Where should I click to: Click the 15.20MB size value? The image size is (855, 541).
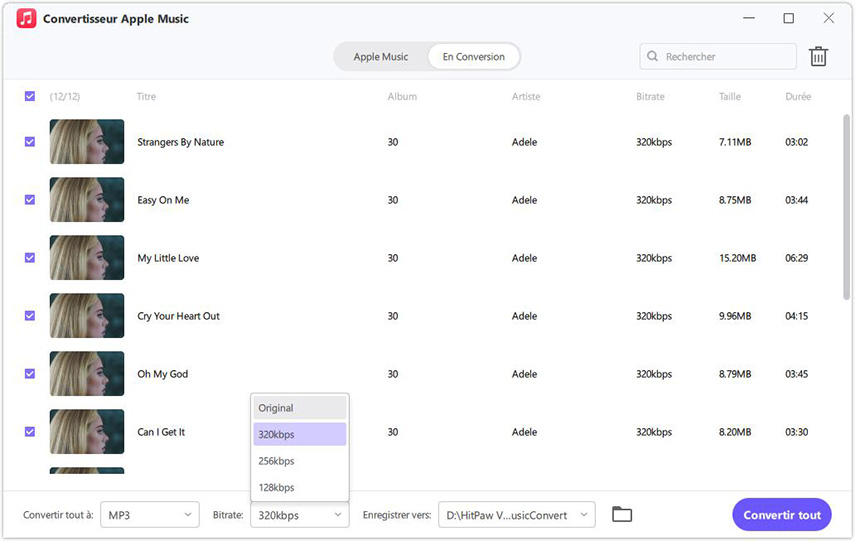point(738,258)
